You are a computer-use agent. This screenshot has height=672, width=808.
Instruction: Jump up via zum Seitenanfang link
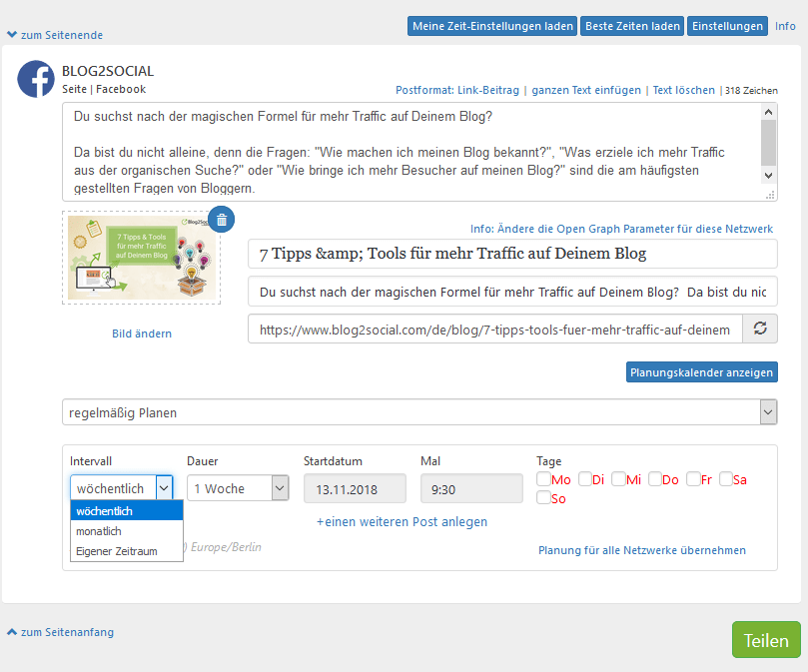[x=67, y=632]
